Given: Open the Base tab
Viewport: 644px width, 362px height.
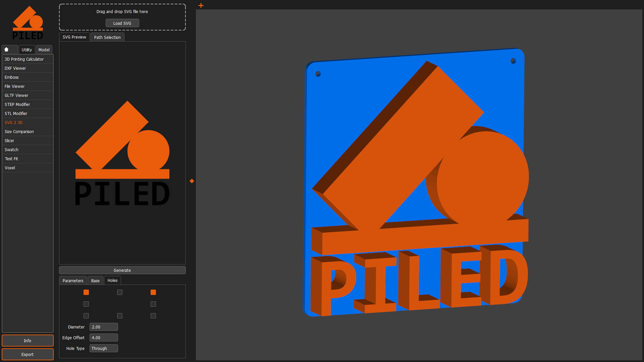Looking at the screenshot, I should tap(95, 281).
